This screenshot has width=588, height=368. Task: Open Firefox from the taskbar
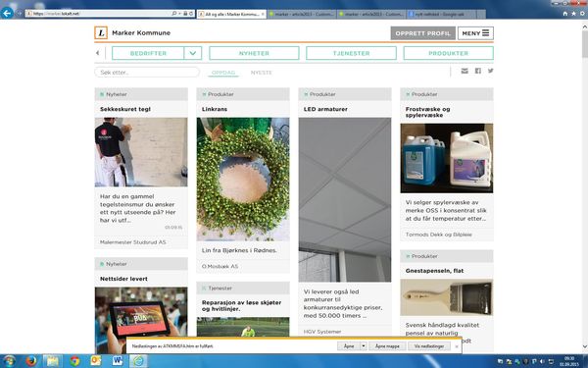(30, 361)
